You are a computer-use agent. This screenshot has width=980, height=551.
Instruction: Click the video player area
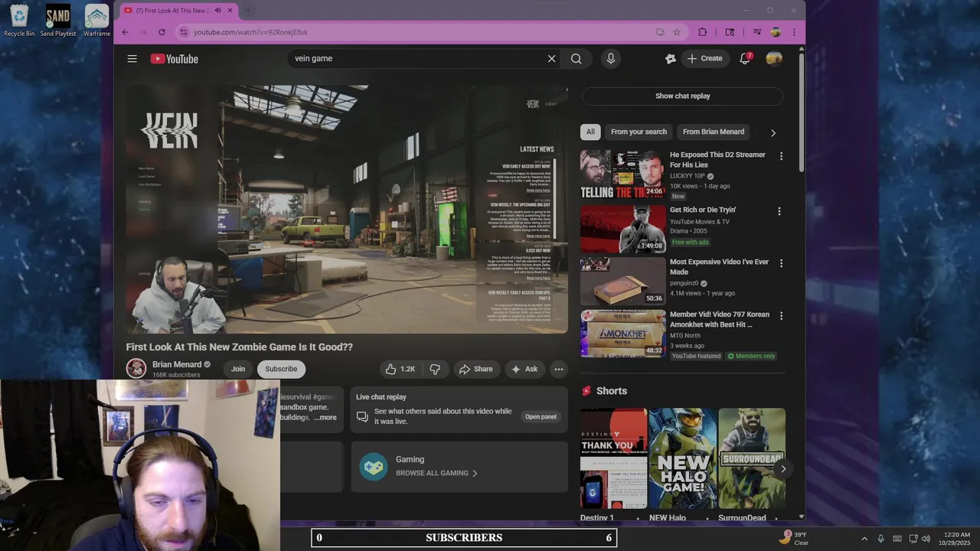(x=347, y=209)
